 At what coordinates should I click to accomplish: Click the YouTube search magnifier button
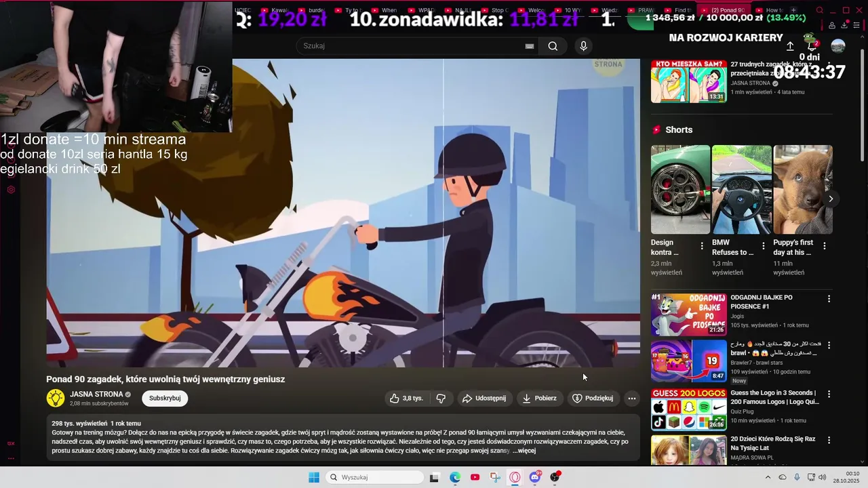click(553, 46)
